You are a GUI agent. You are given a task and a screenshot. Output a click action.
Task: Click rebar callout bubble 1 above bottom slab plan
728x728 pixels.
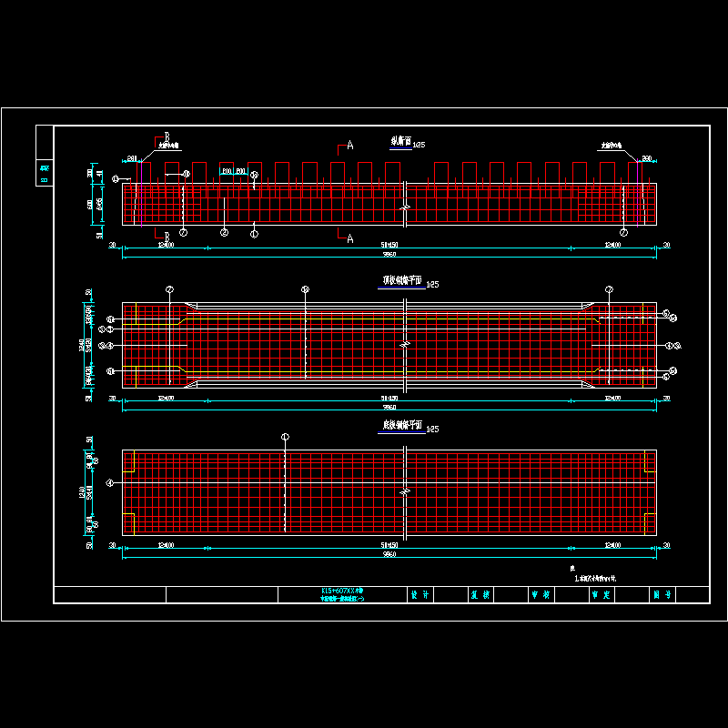pyautogui.click(x=285, y=437)
